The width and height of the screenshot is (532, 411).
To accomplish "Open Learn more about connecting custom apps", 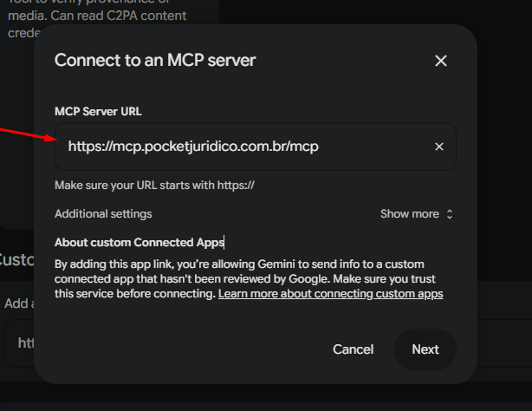I will click(x=330, y=293).
